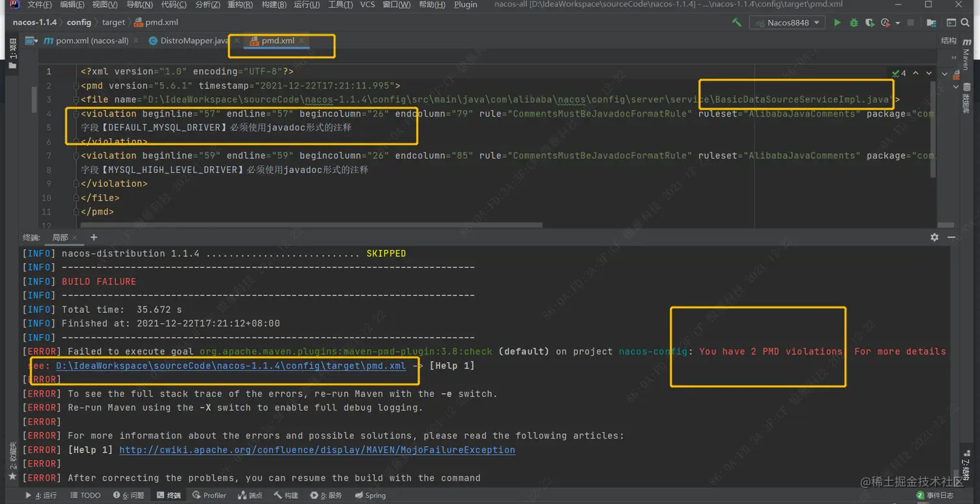
Task: Open the 数据库 tool window
Action: pos(966,98)
